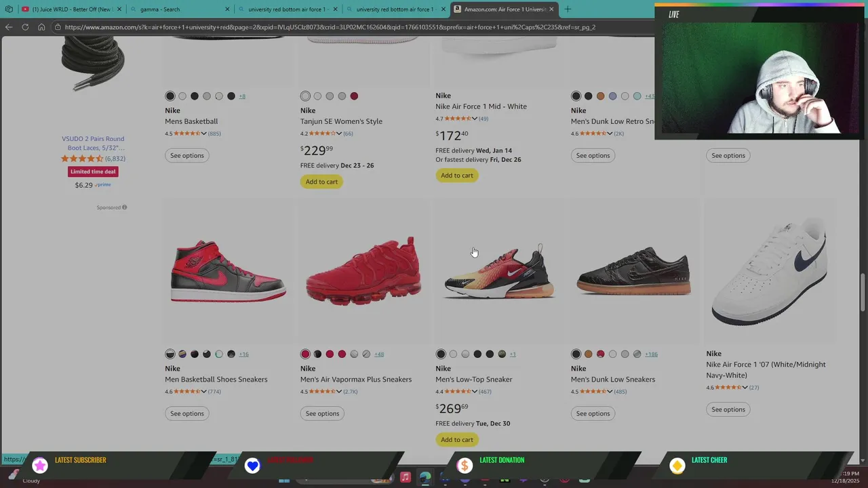The height and width of the screenshot is (488, 868).
Task: Show +1 more color for Low-Top Sneaker
Action: (x=513, y=354)
